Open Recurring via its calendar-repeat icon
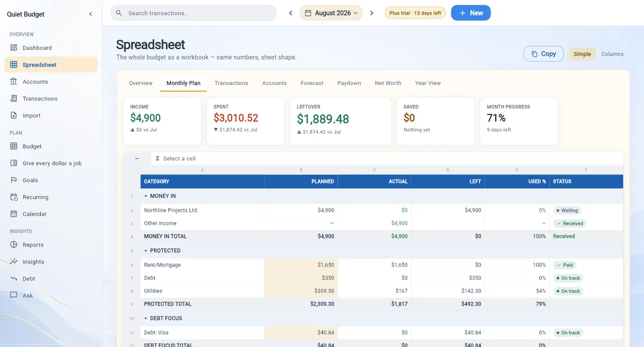Image resolution: width=644 pixels, height=347 pixels. coord(14,197)
